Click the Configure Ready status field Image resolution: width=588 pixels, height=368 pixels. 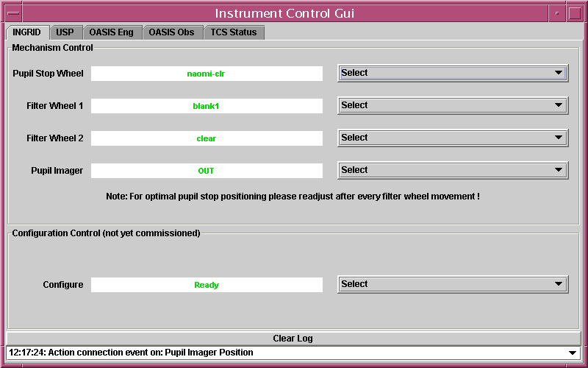coord(207,285)
